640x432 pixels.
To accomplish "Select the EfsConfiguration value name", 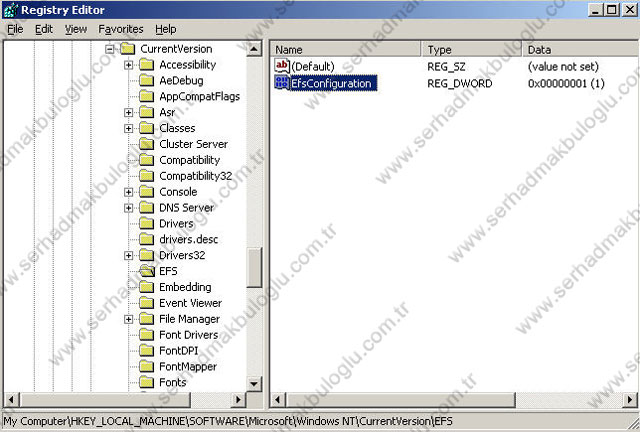I will click(331, 83).
